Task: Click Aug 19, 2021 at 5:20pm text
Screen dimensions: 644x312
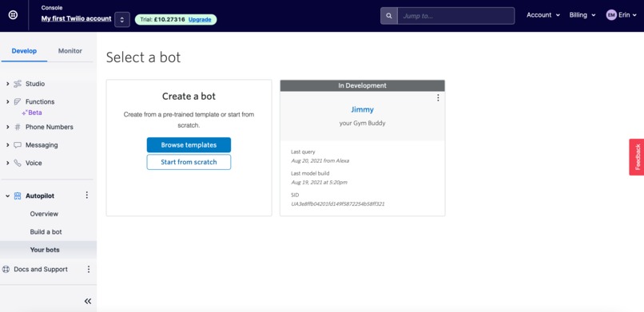Action: [x=319, y=182]
